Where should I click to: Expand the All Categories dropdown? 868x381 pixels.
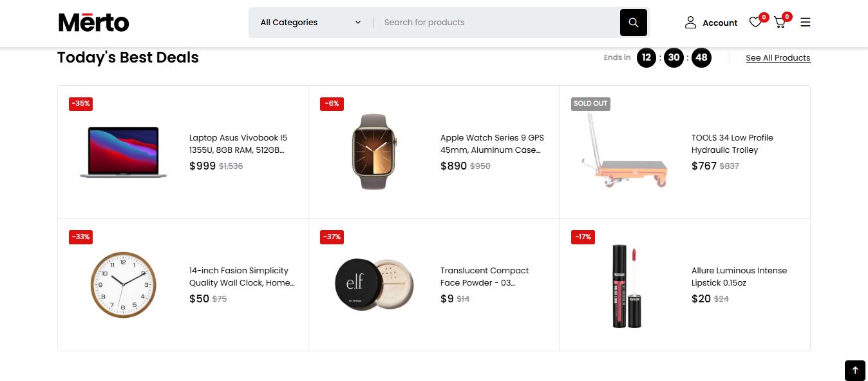(x=311, y=23)
